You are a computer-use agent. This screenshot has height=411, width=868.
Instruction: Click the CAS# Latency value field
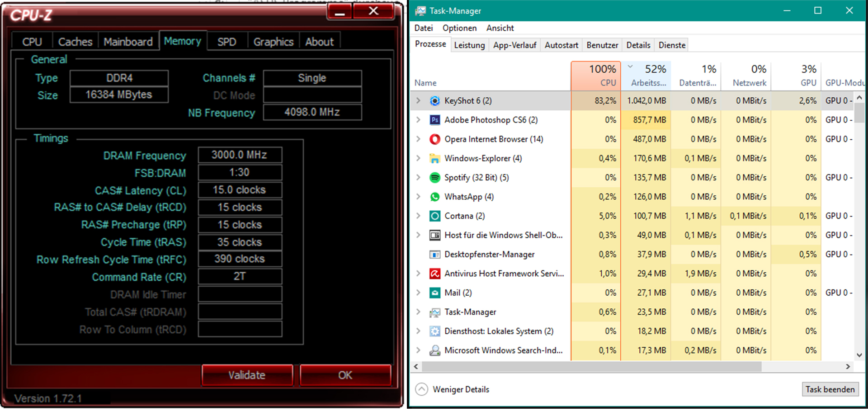(240, 190)
